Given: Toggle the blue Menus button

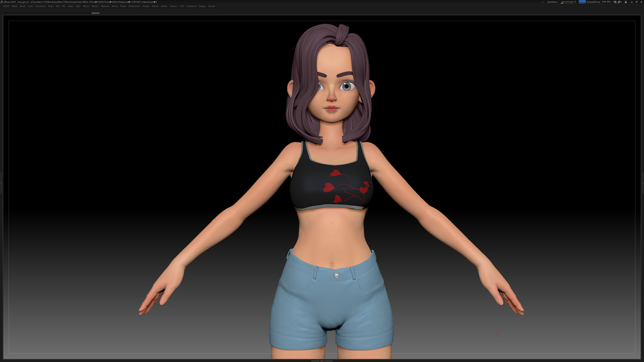Looking at the screenshot, I should point(582,2).
